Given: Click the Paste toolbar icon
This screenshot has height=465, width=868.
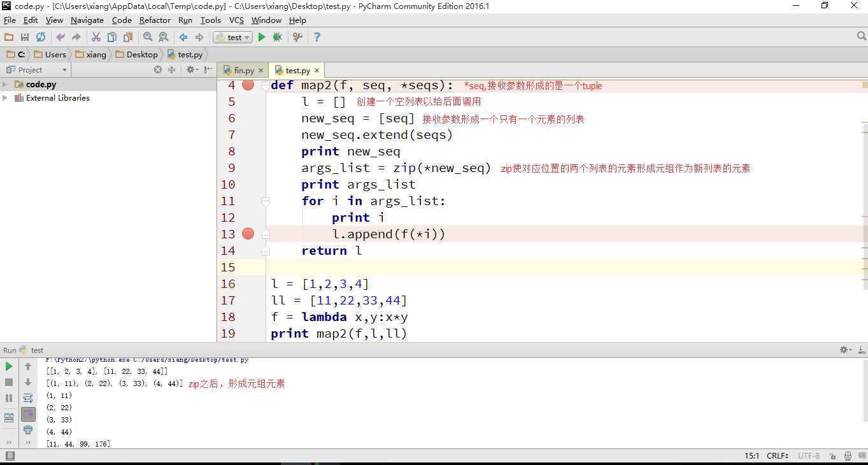Looking at the screenshot, I should coord(128,38).
